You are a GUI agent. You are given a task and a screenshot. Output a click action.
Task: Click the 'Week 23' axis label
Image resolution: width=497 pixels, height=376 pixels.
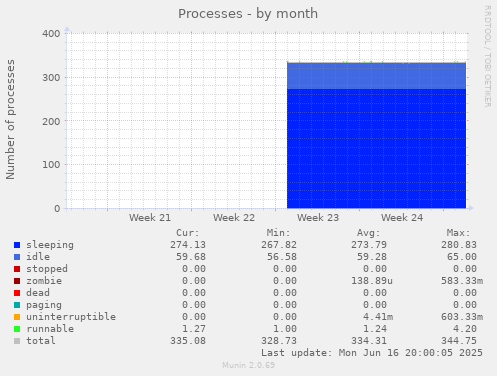pos(318,218)
